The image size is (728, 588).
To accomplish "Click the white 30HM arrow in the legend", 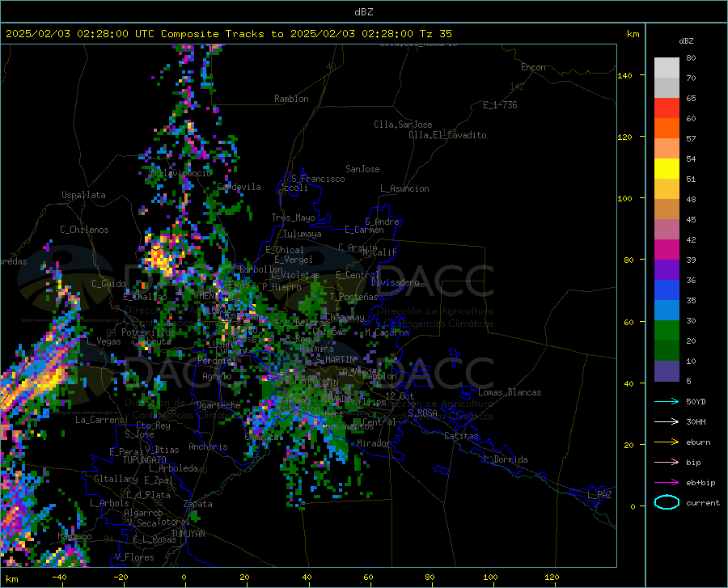I will [x=667, y=422].
